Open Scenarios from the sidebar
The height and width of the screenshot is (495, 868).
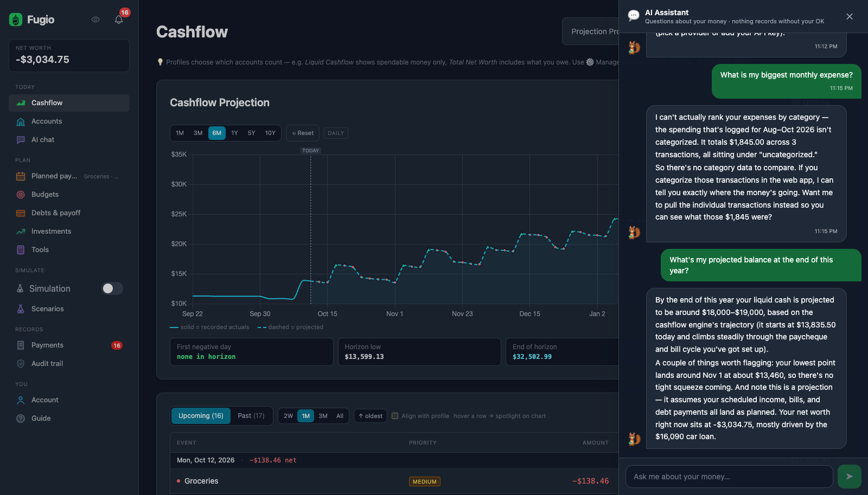pos(69,309)
